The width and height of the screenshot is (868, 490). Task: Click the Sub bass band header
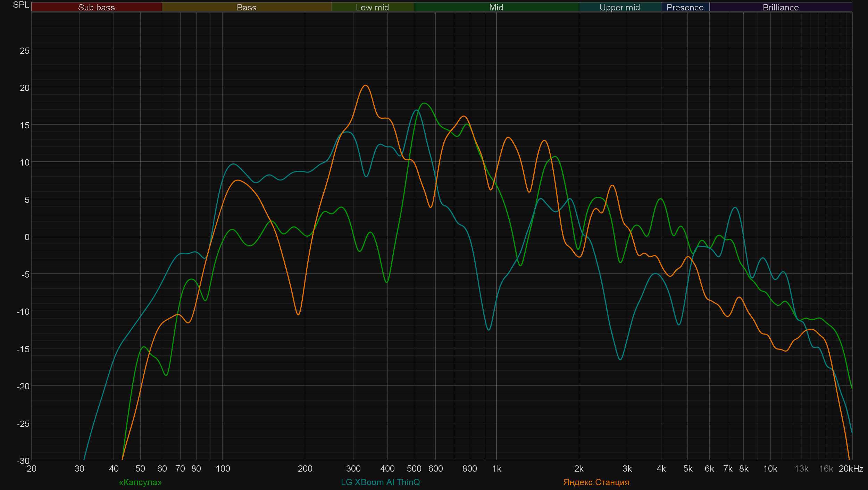click(x=96, y=7)
